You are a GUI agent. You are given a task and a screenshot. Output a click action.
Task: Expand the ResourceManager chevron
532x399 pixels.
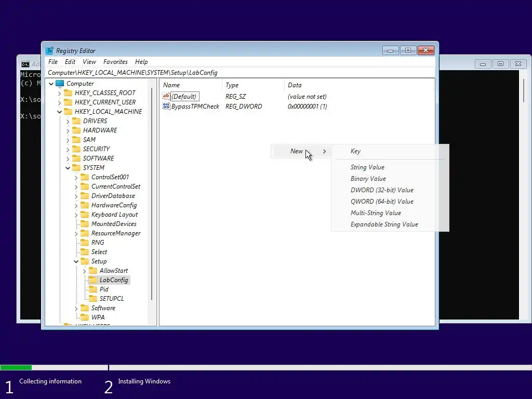76,233
